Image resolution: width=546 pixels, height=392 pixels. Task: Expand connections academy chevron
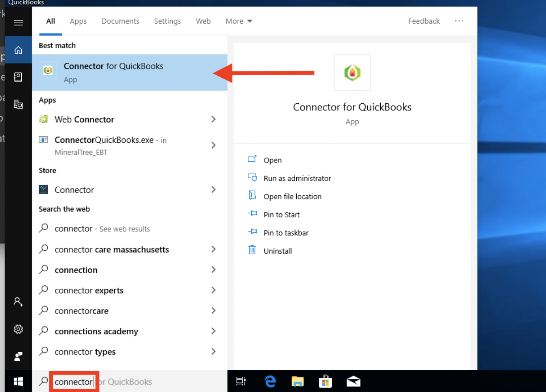213,331
